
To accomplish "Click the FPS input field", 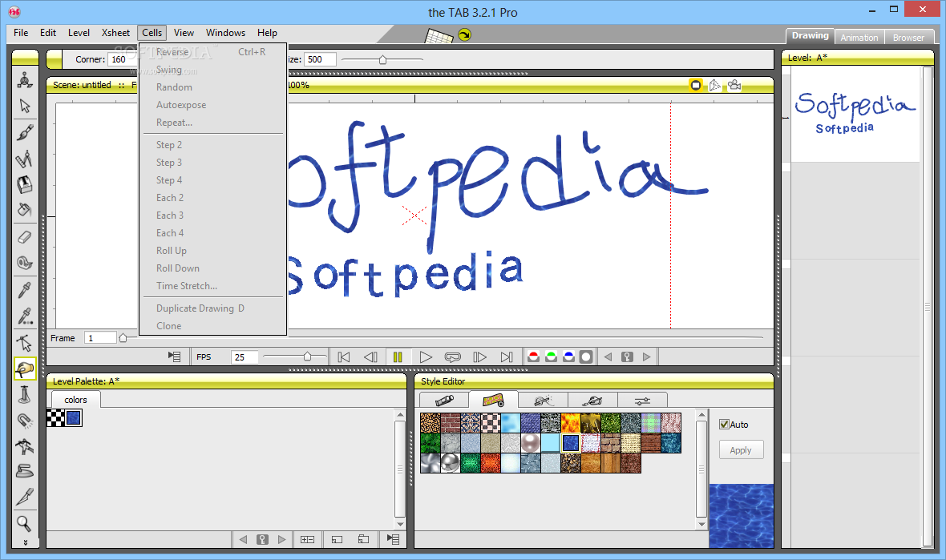I will point(244,357).
